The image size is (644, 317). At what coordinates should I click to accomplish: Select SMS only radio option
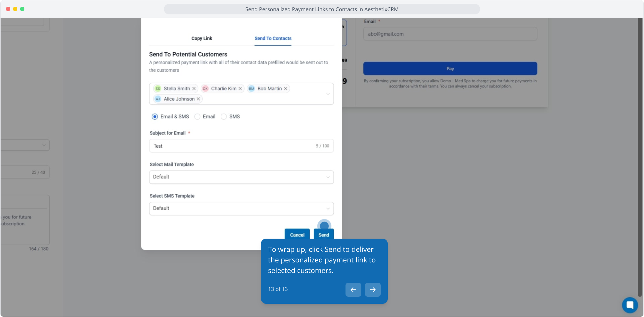[x=224, y=117]
